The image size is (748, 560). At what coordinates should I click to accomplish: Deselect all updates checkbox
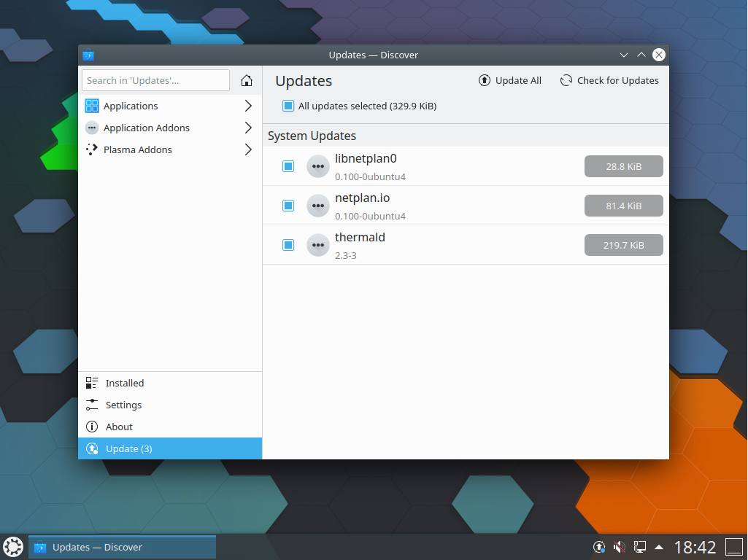coord(288,106)
